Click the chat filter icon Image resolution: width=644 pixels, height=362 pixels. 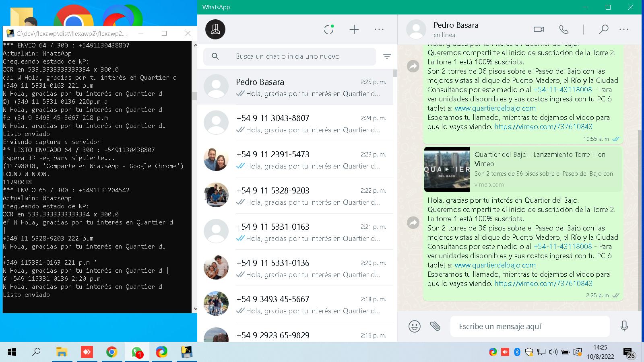(x=387, y=57)
